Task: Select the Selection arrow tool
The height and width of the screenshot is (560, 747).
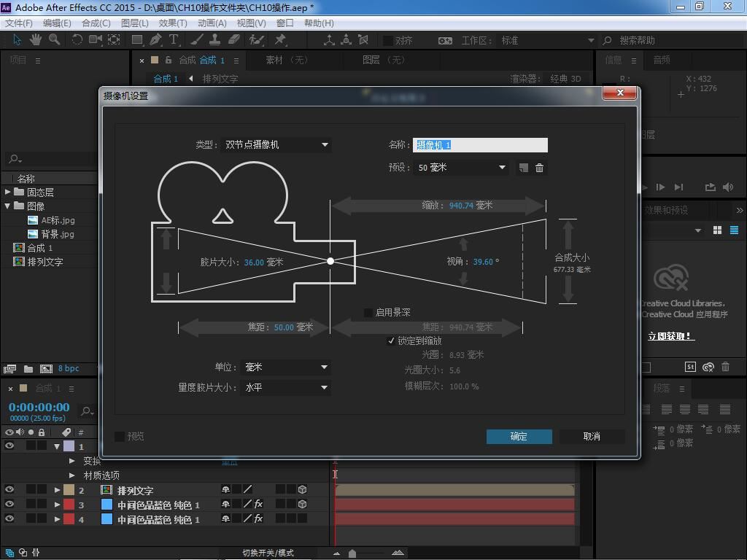Action: [x=18, y=40]
